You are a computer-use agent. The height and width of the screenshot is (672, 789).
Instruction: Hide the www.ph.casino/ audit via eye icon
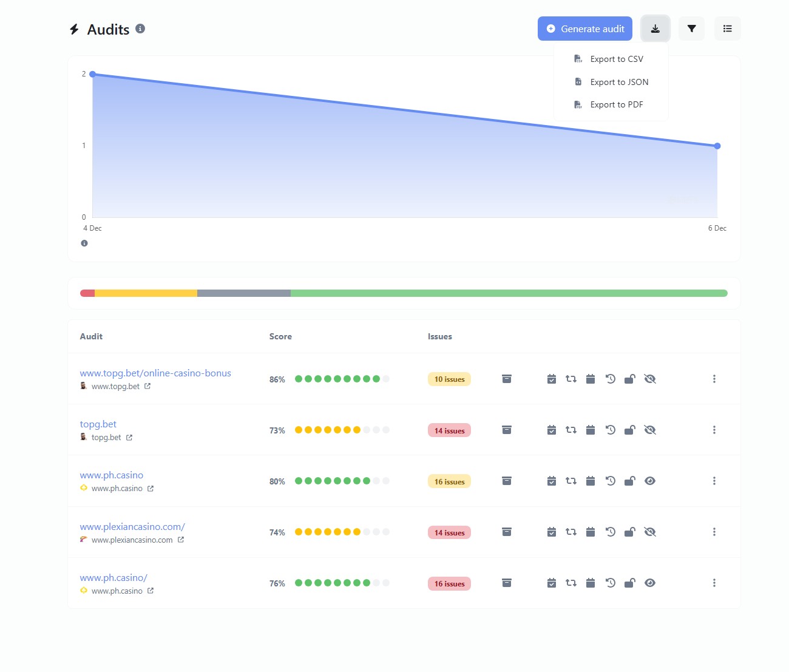pyautogui.click(x=649, y=582)
